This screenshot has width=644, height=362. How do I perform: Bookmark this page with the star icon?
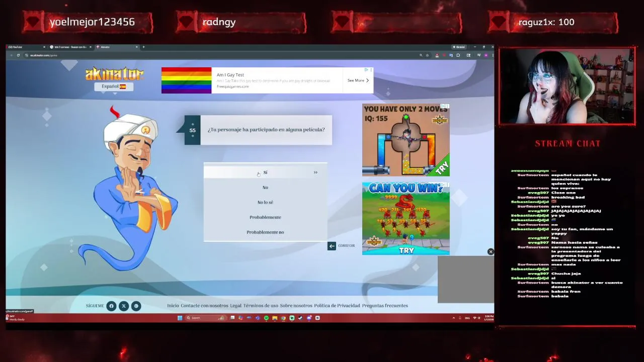click(427, 55)
